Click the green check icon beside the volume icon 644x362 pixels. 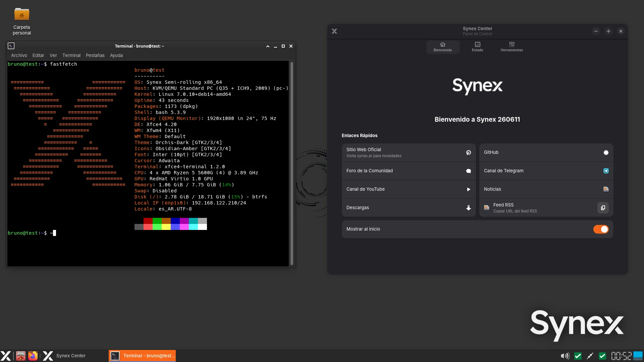click(578, 356)
